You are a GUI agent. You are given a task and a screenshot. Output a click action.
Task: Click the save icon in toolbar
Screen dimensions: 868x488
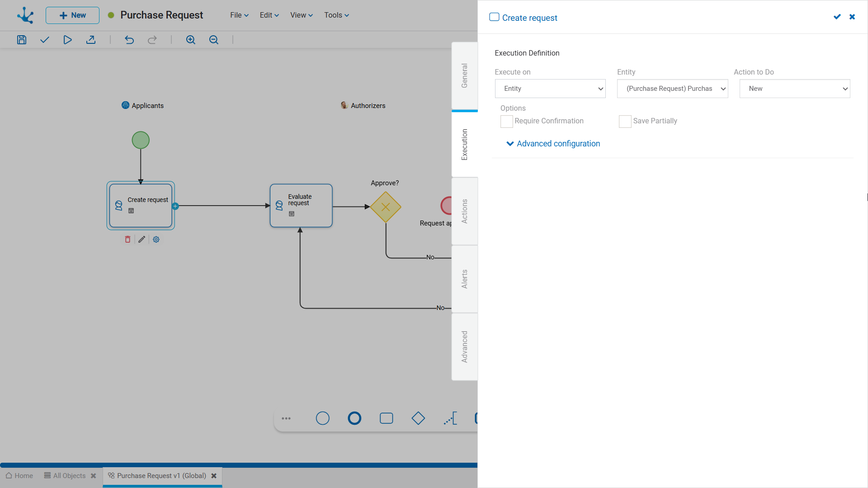tap(22, 40)
